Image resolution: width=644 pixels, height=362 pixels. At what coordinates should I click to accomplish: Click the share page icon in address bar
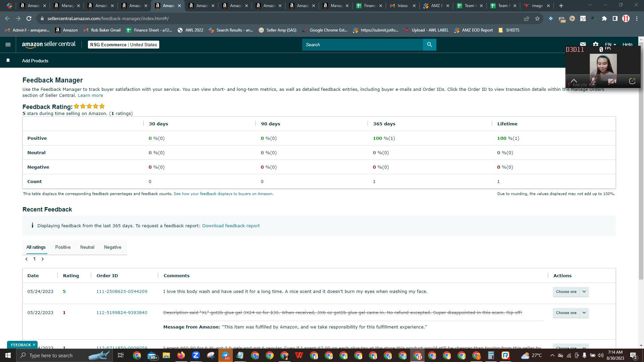[x=527, y=18]
